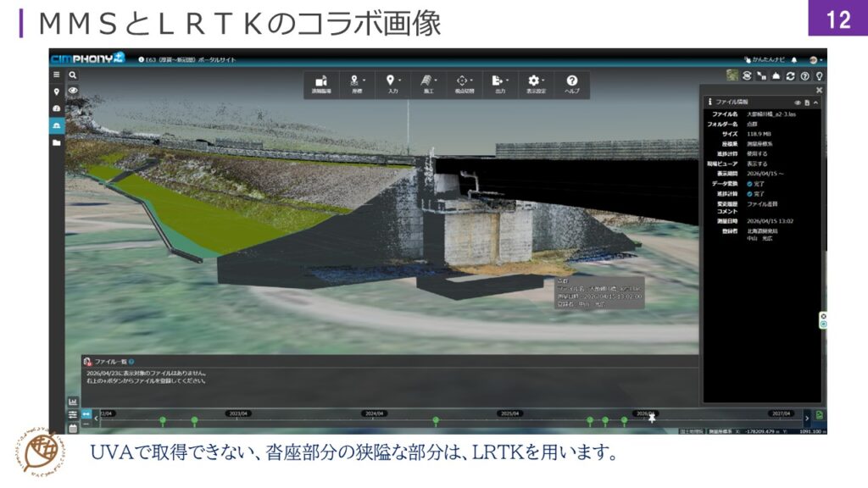
Task: Click the notification bell icon
Action: pos(793,60)
